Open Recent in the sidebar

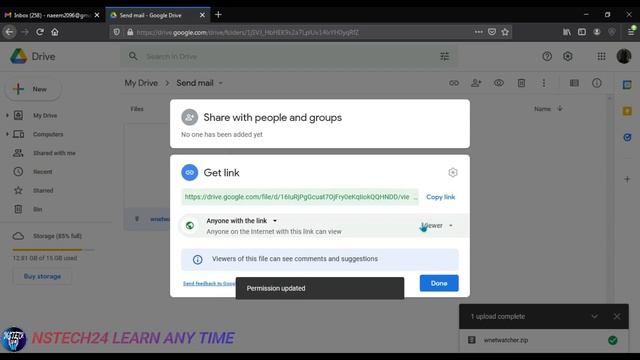click(42, 172)
